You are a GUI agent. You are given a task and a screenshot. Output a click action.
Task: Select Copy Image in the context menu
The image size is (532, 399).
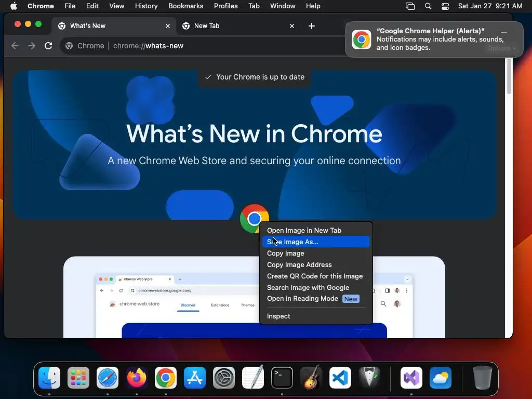pyautogui.click(x=316, y=254)
